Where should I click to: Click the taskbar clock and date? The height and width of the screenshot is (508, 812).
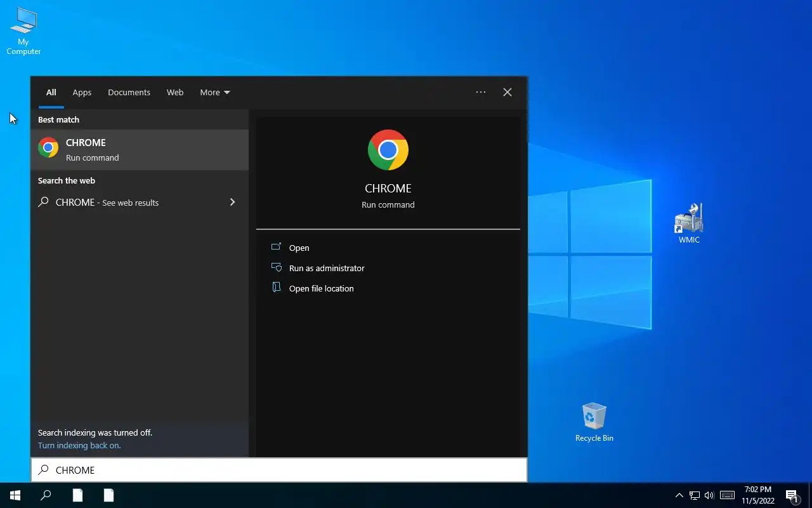tap(758, 495)
